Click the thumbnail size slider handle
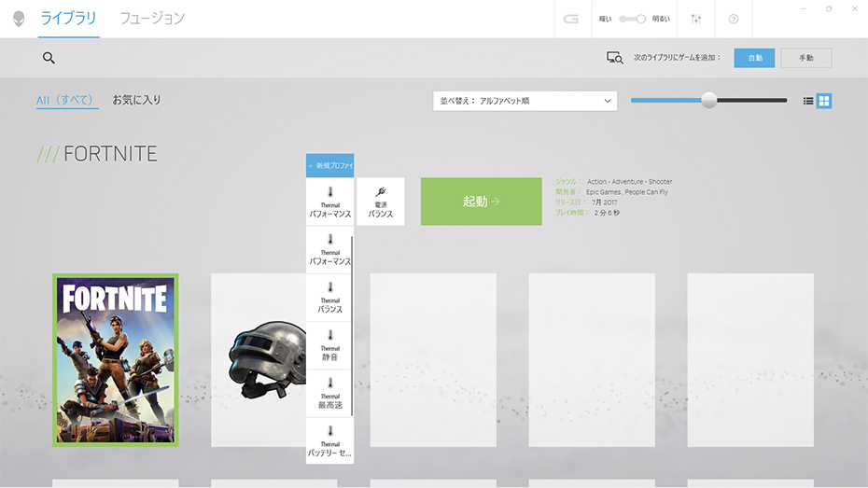868x488 pixels. click(x=708, y=100)
